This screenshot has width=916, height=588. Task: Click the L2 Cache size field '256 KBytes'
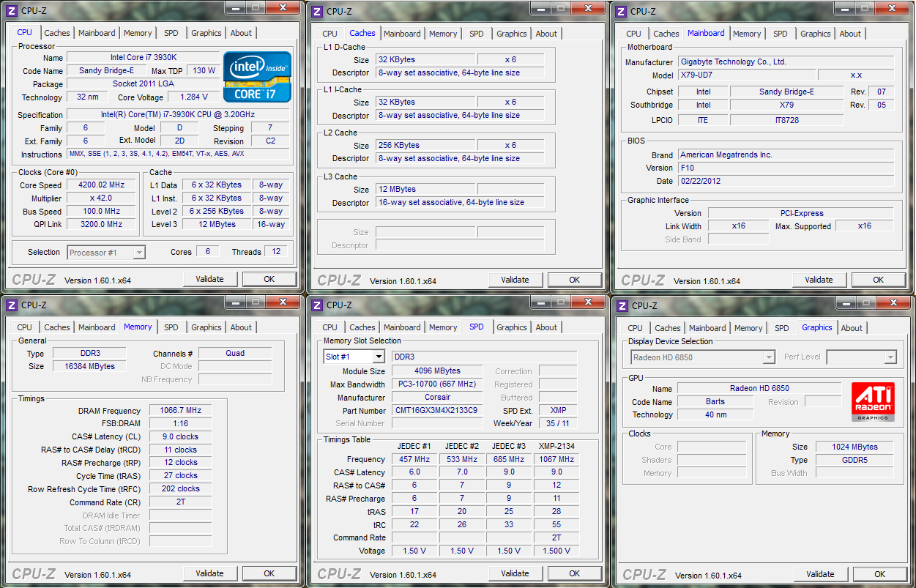(x=426, y=145)
